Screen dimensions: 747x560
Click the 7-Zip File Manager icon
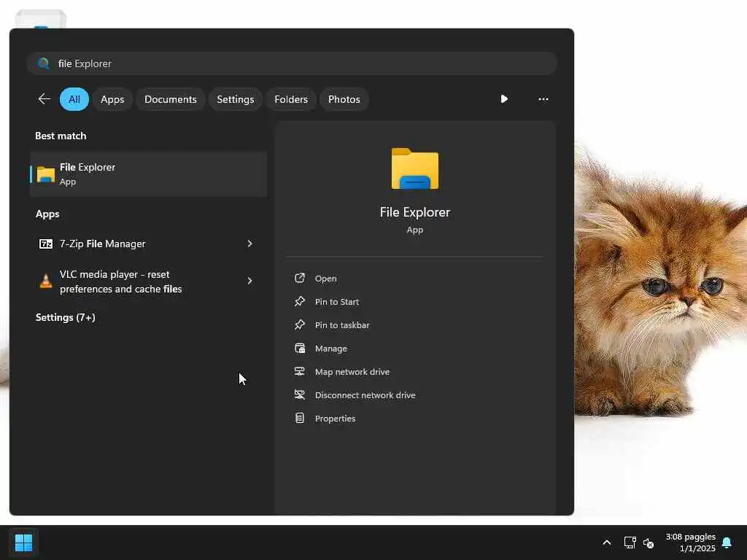pyautogui.click(x=46, y=244)
